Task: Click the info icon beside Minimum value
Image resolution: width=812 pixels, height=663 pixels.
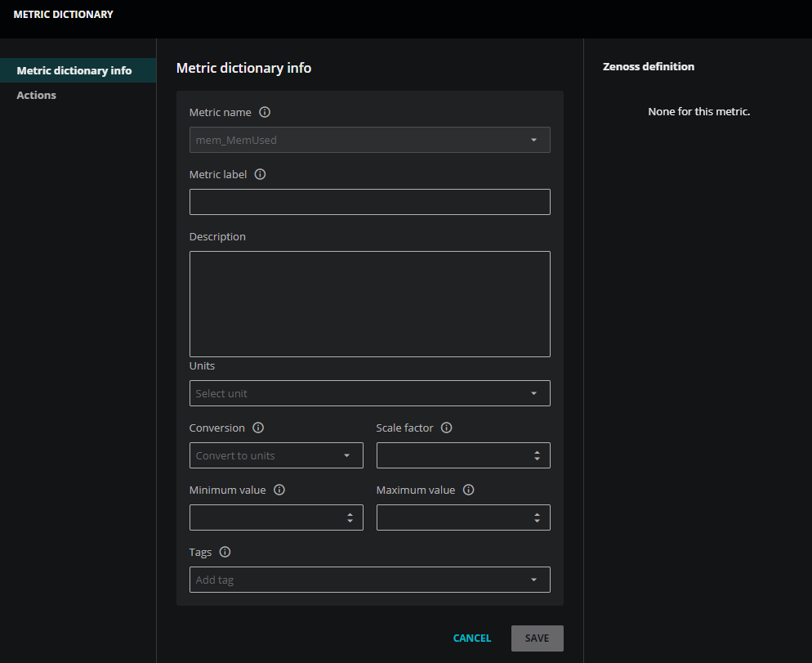Action: pos(279,490)
